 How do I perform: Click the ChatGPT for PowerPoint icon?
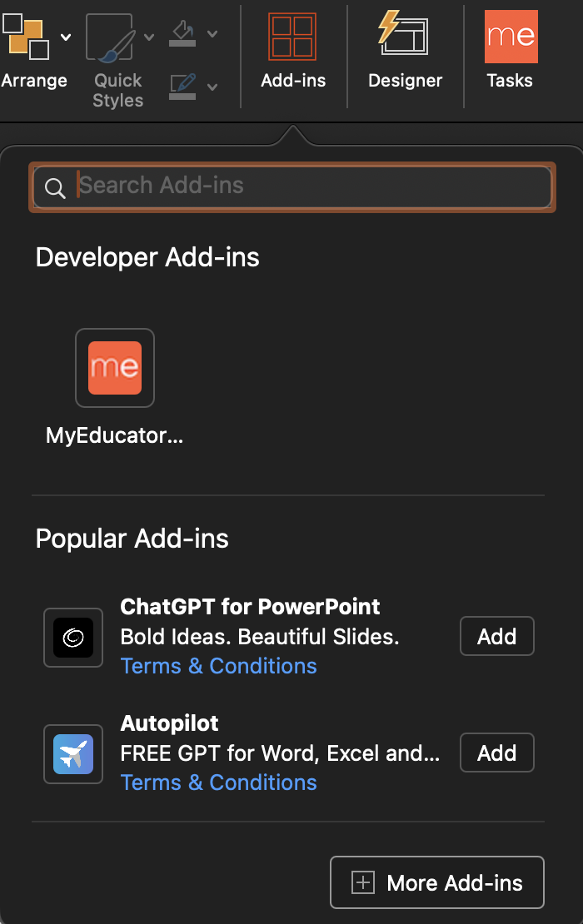pyautogui.click(x=73, y=638)
